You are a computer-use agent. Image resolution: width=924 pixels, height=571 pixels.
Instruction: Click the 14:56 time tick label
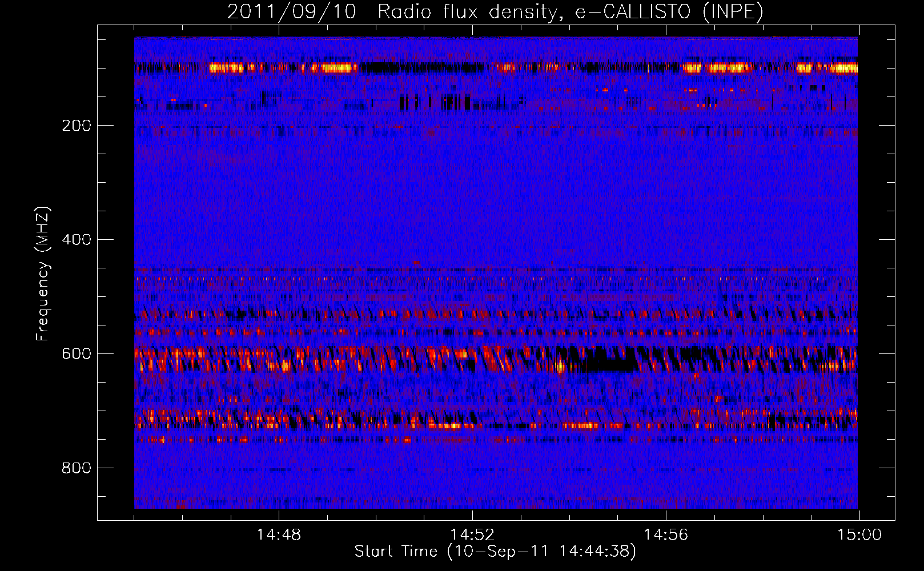pos(666,535)
